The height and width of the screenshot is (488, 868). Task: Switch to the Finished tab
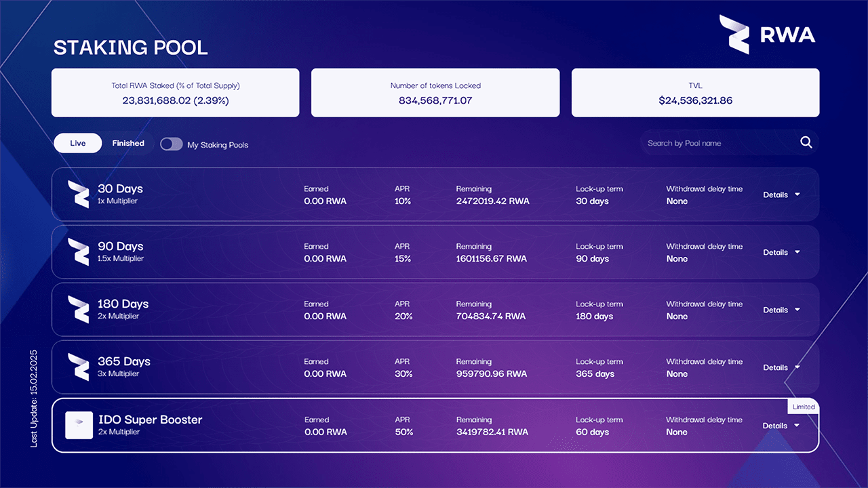click(128, 143)
